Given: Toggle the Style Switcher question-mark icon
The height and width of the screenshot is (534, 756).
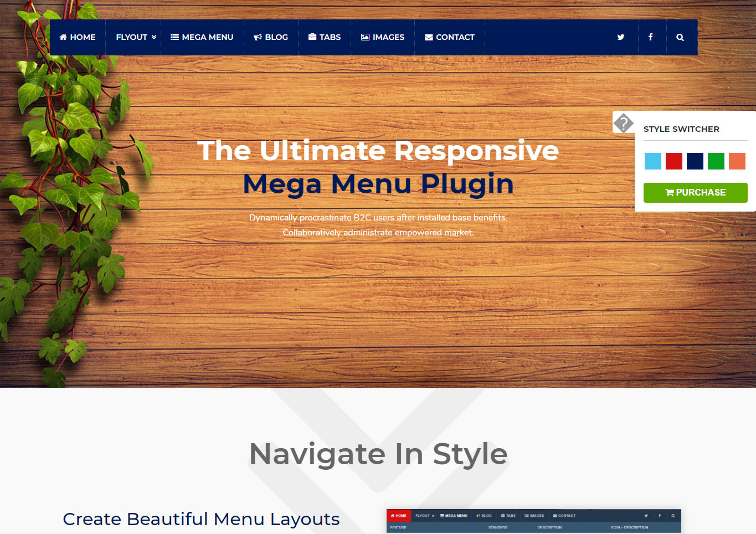Looking at the screenshot, I should click(623, 122).
